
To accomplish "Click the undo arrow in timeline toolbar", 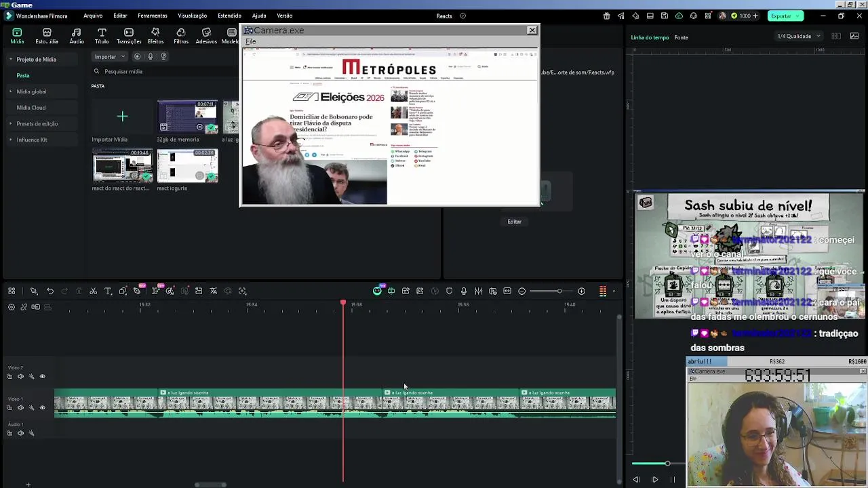I will (x=50, y=291).
